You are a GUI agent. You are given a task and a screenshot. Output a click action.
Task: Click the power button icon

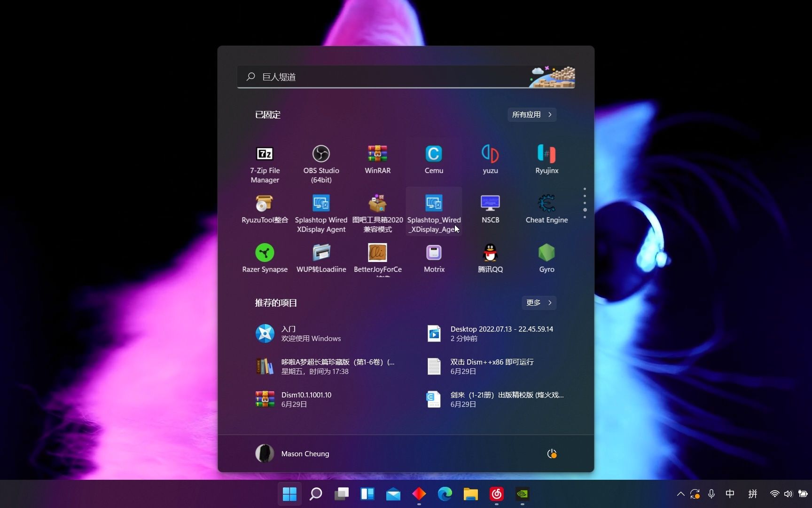tap(552, 453)
